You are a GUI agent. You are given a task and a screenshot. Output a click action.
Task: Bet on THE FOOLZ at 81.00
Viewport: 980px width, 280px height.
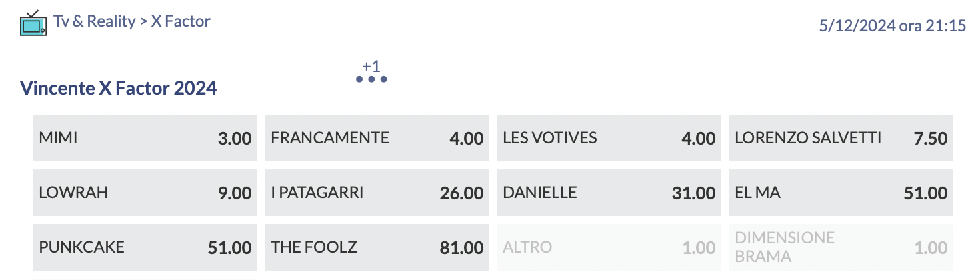pos(377,247)
